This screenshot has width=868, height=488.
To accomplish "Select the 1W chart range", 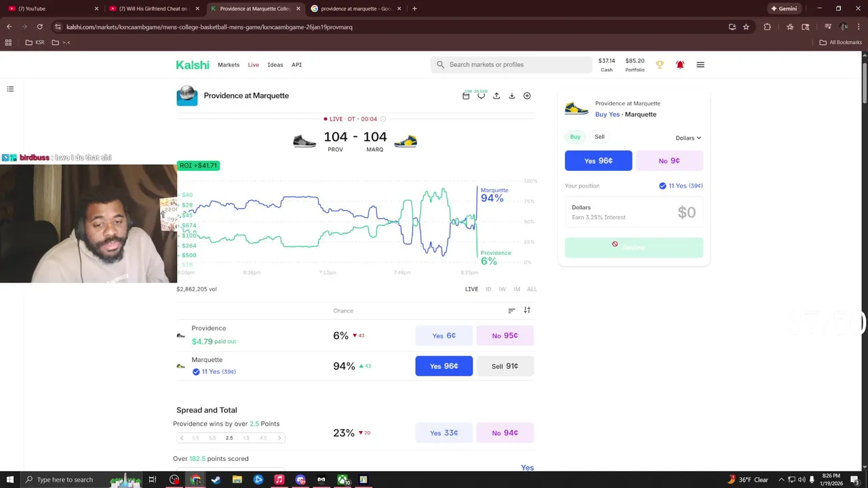I will click(502, 289).
